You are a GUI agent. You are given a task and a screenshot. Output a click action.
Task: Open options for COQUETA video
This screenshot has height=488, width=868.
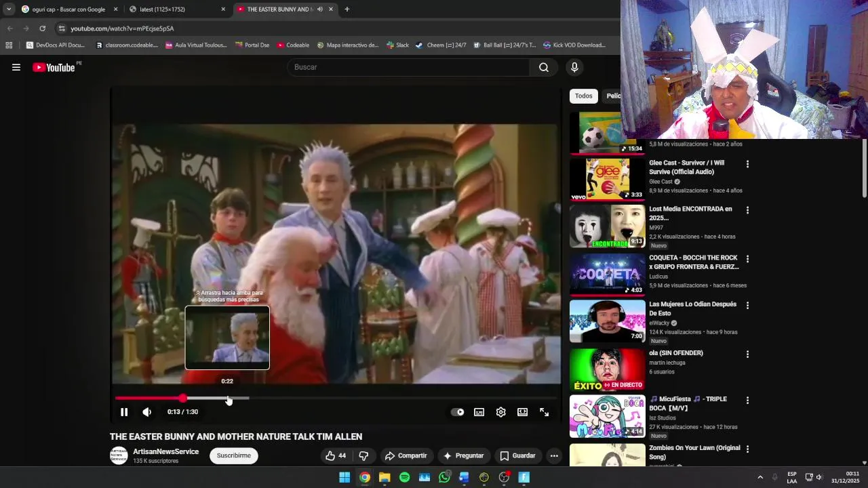pyautogui.click(x=748, y=259)
